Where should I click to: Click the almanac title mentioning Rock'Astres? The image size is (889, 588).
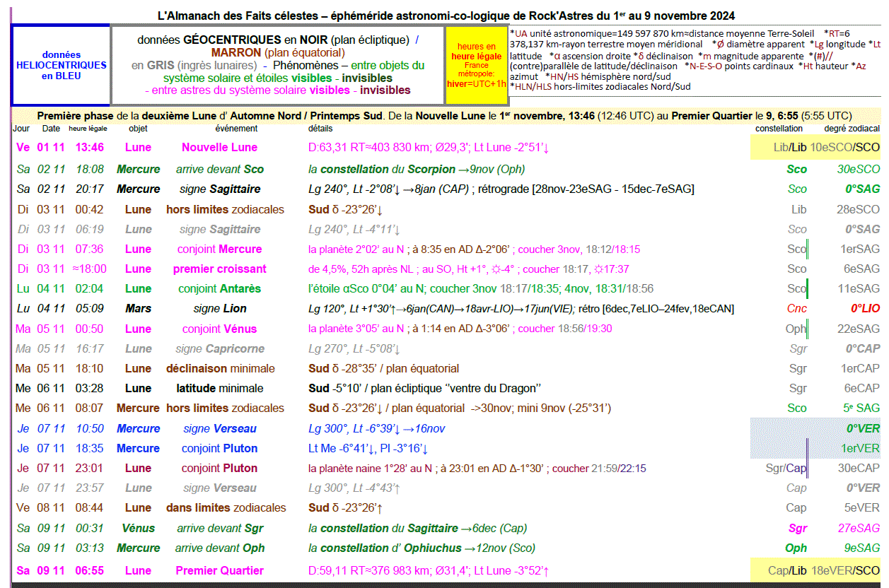click(x=446, y=16)
